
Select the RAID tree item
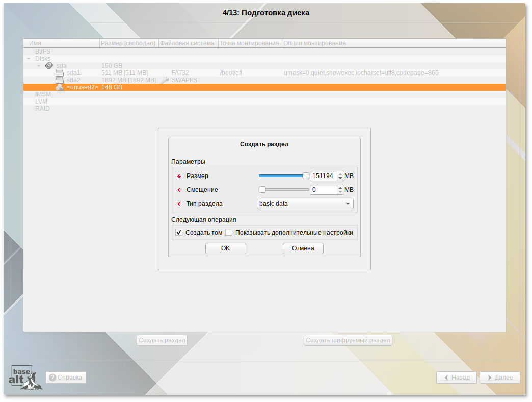click(x=42, y=108)
